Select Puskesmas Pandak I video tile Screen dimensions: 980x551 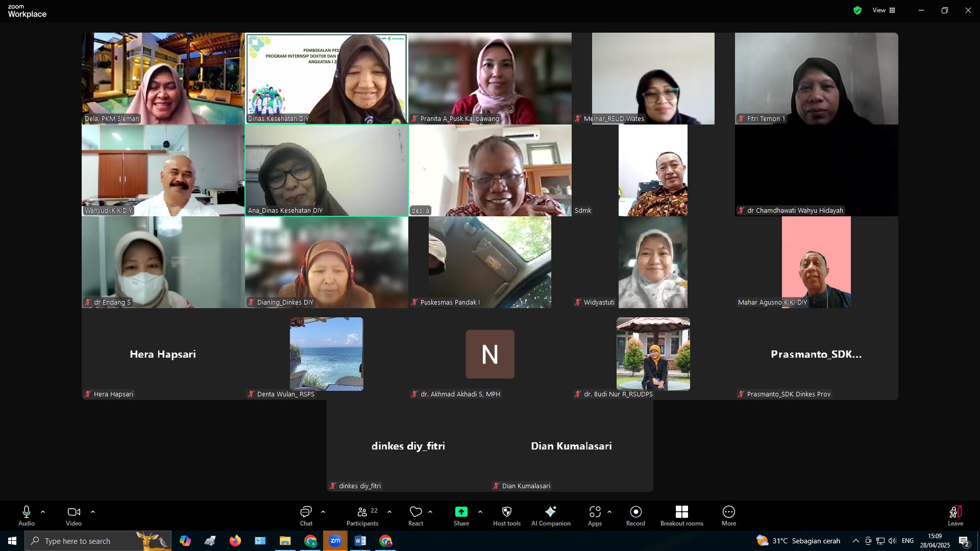[490, 262]
